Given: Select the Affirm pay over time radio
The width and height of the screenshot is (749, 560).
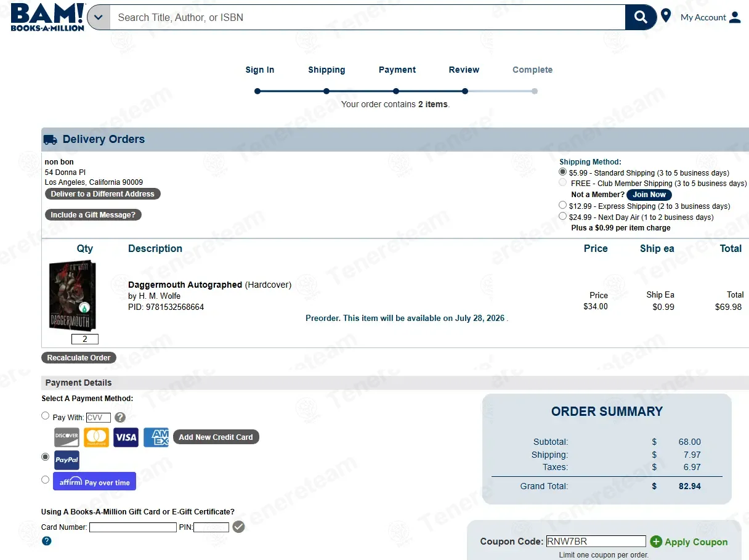Looking at the screenshot, I should point(45,479).
